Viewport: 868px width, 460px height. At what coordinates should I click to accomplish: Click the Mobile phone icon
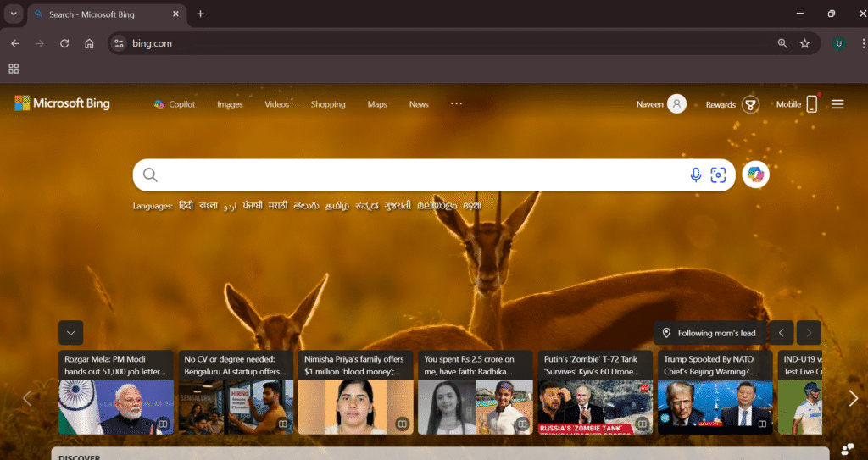click(811, 104)
